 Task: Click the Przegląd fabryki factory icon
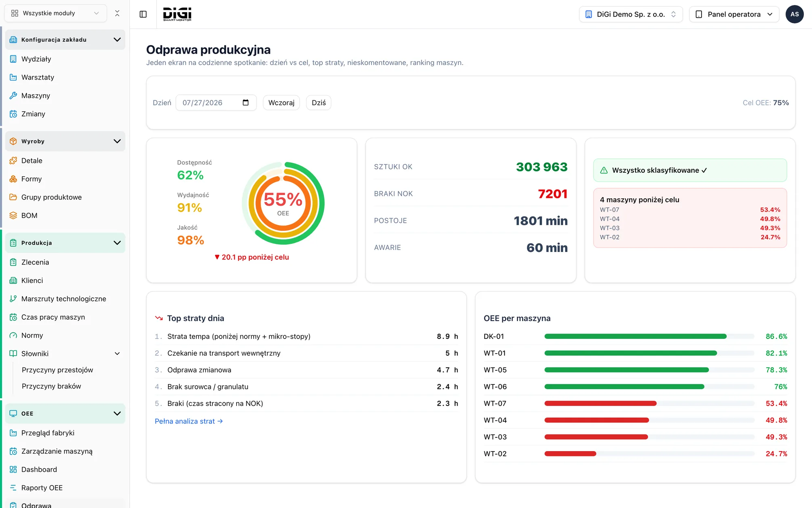(x=13, y=433)
